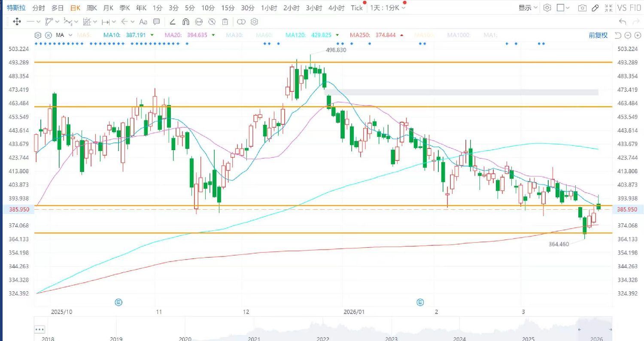644x341 pixels.
Task: Select the comment bubble annotation tool
Action: 157,21
